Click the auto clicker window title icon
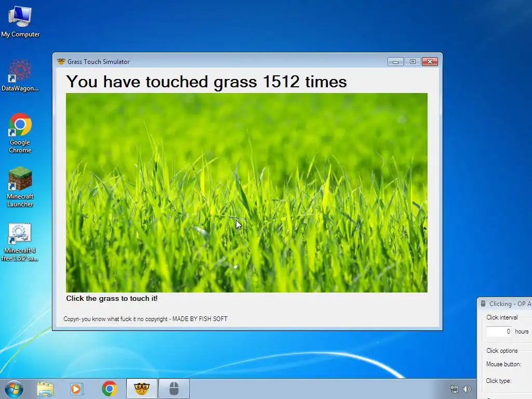Screen dimensions: 532x399 (483, 303)
